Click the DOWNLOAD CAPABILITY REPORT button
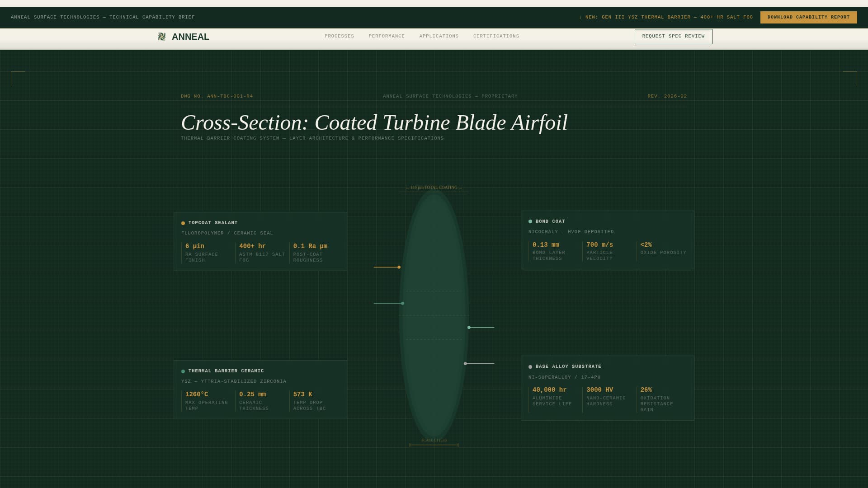The image size is (868, 488). coord(808,17)
